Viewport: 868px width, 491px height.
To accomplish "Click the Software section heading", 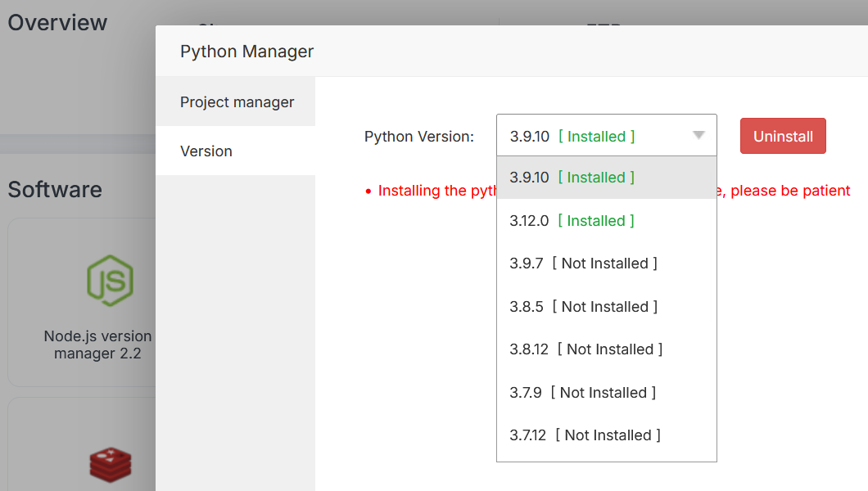I will point(55,190).
